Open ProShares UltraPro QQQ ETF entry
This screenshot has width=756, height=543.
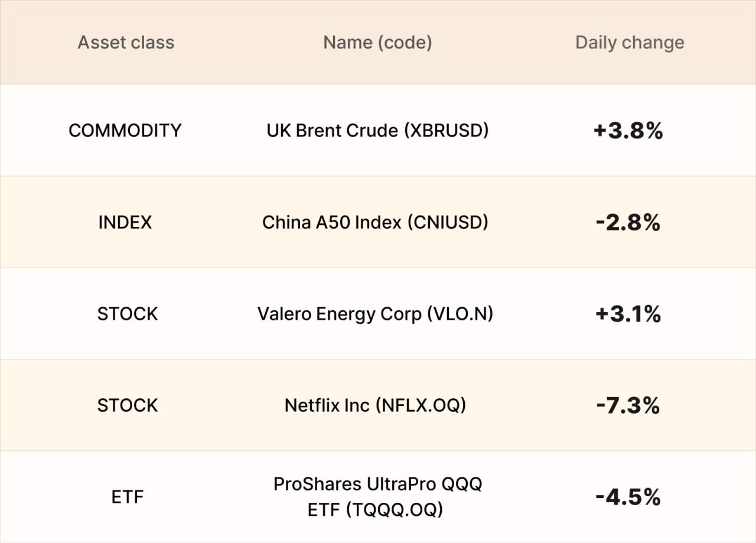377,496
